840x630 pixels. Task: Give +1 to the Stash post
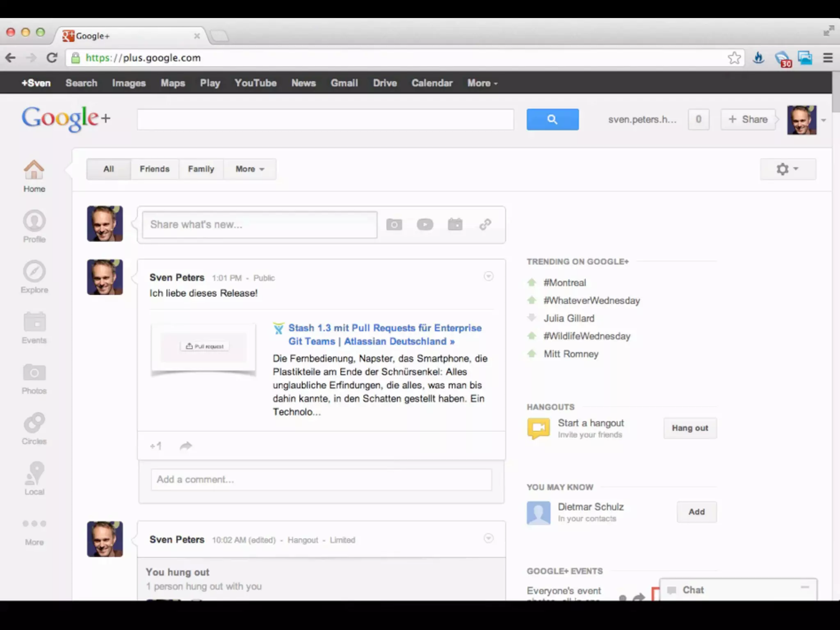[156, 446]
